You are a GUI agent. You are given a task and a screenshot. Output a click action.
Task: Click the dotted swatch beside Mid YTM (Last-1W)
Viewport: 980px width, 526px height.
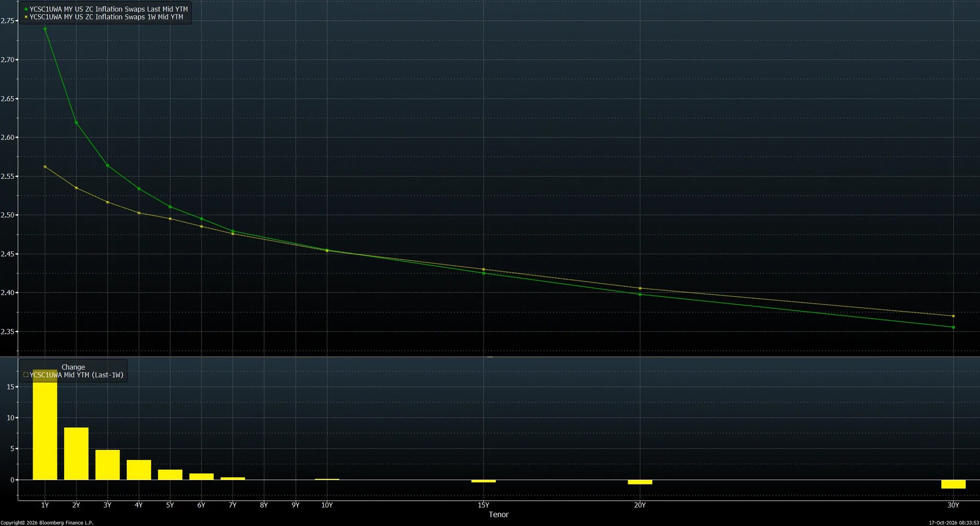pyautogui.click(x=26, y=375)
